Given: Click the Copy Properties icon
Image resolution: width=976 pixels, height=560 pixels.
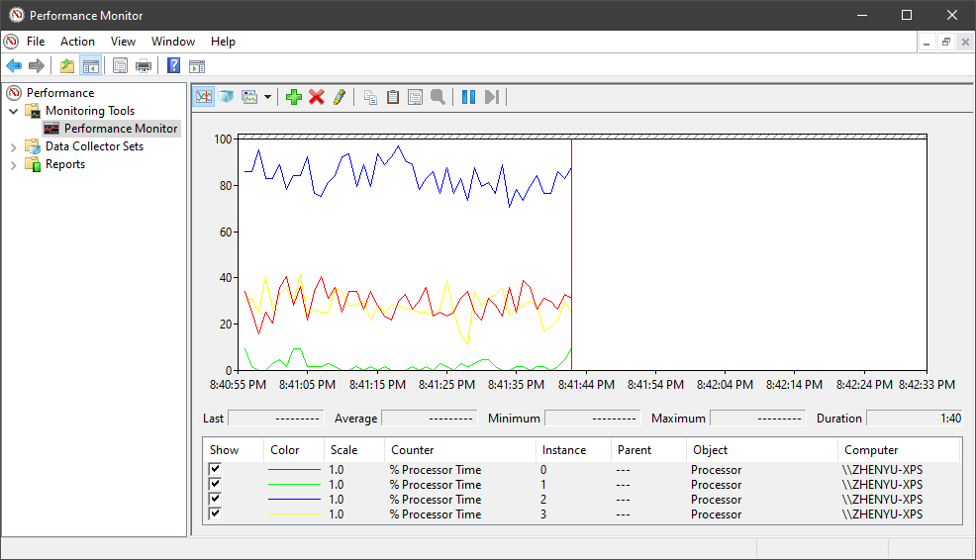Looking at the screenshot, I should [370, 97].
